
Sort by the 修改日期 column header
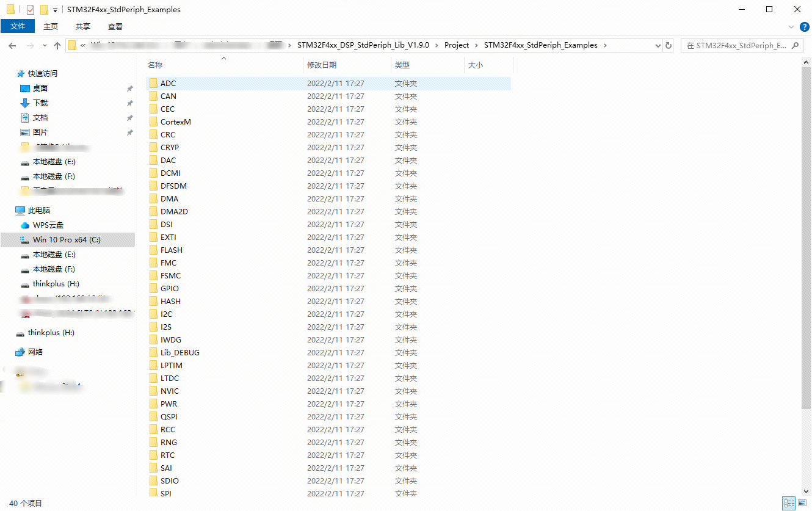(x=322, y=65)
